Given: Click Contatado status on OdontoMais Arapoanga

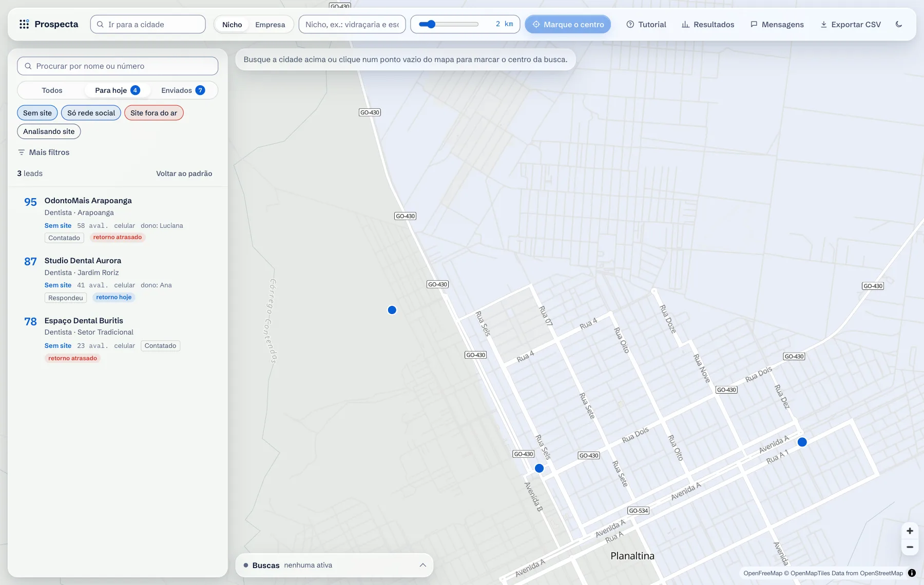Looking at the screenshot, I should click(x=64, y=238).
